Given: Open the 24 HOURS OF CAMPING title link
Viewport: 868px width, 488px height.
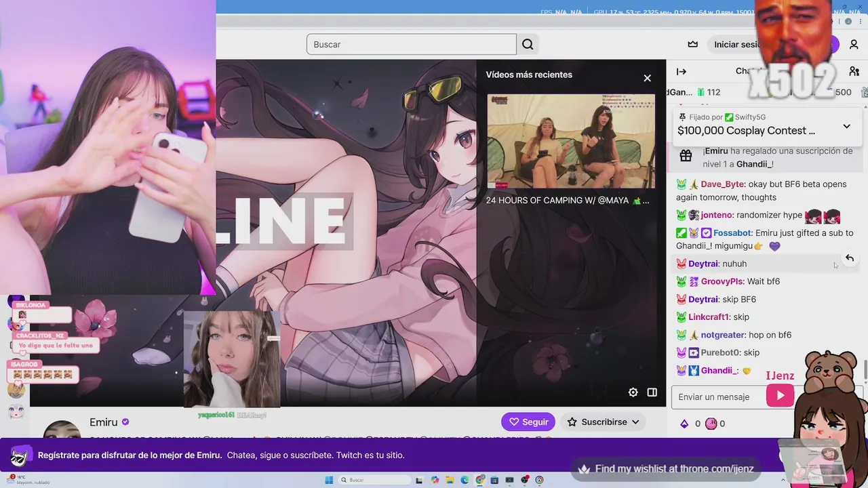Looking at the screenshot, I should [x=567, y=201].
